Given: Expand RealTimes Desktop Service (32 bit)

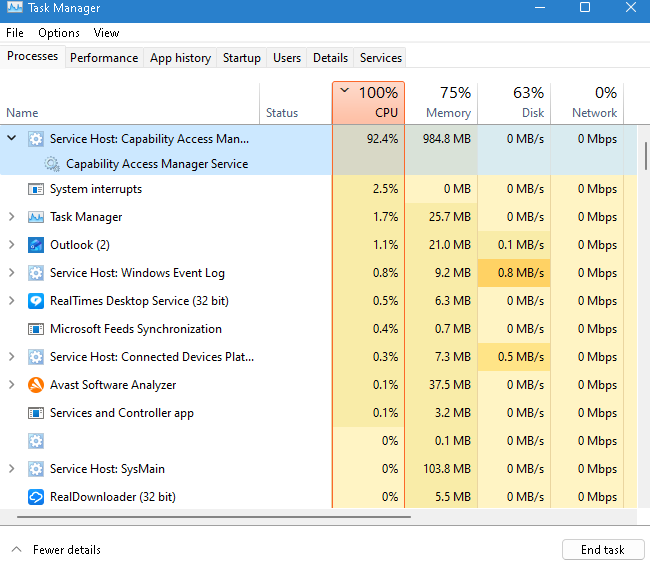Looking at the screenshot, I should pyautogui.click(x=12, y=301).
